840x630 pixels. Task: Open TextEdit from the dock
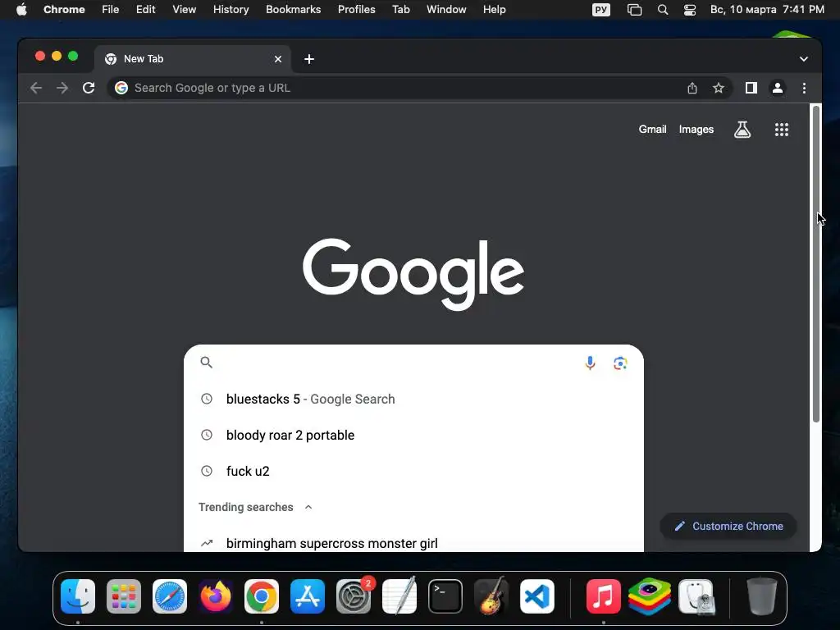pyautogui.click(x=399, y=596)
